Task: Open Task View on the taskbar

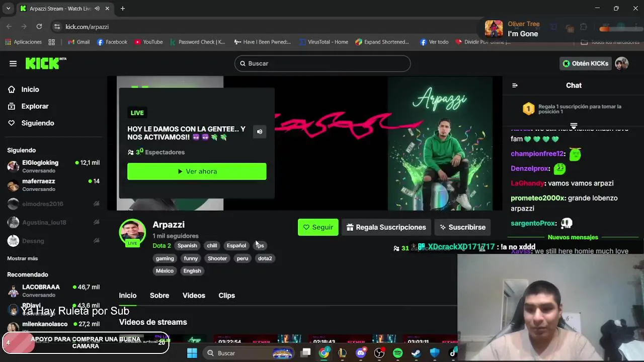Action: click(x=306, y=353)
